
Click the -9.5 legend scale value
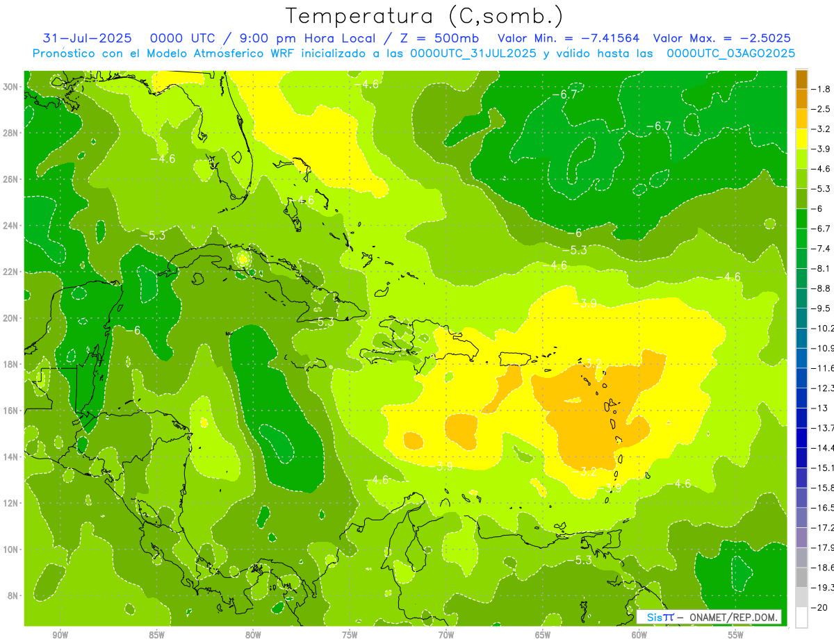pos(820,308)
